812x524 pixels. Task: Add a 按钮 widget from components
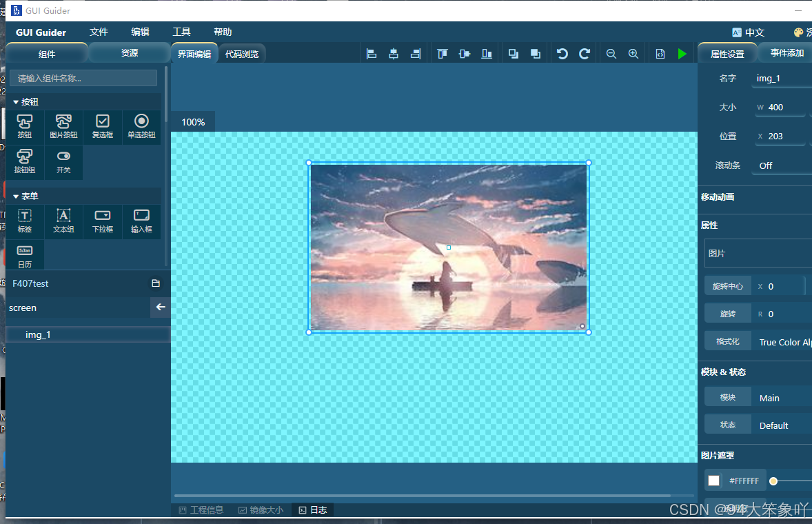(24, 127)
